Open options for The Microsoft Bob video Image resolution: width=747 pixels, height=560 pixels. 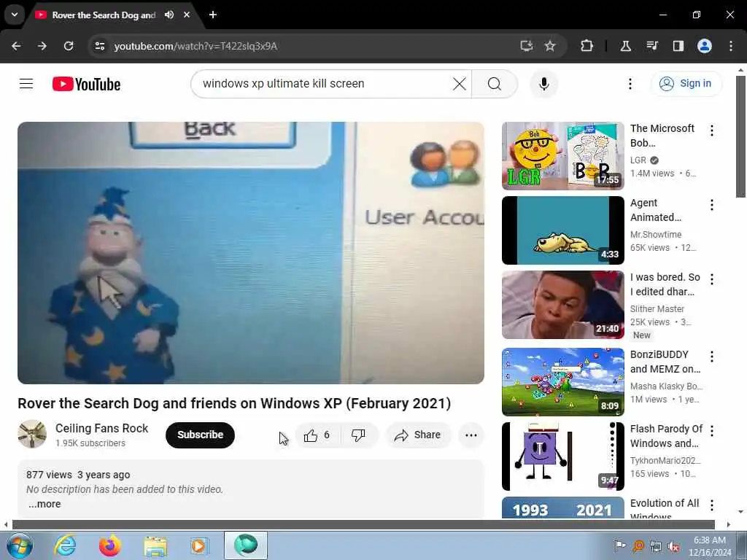(x=712, y=131)
